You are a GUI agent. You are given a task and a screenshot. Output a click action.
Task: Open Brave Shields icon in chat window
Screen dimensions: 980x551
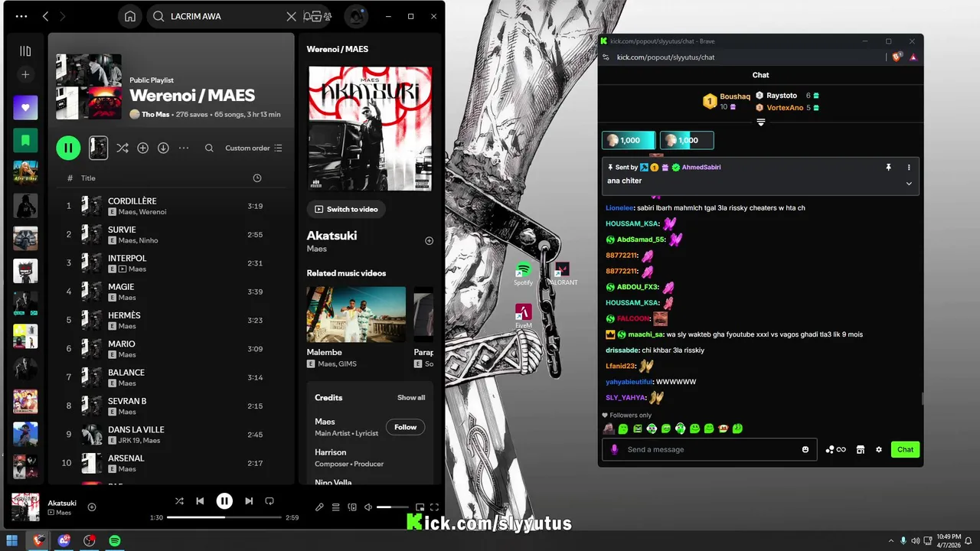[897, 57]
